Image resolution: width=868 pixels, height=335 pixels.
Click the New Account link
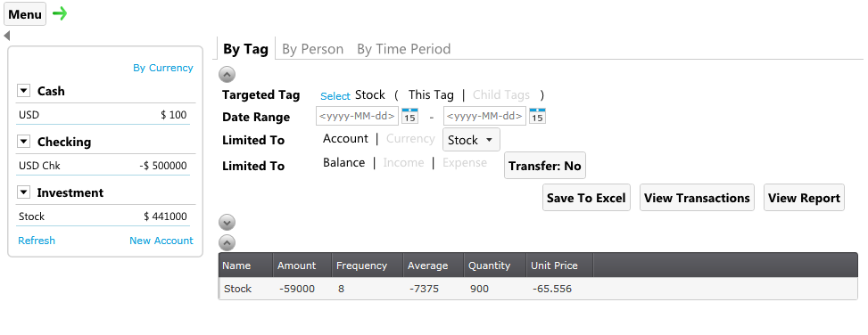click(161, 241)
